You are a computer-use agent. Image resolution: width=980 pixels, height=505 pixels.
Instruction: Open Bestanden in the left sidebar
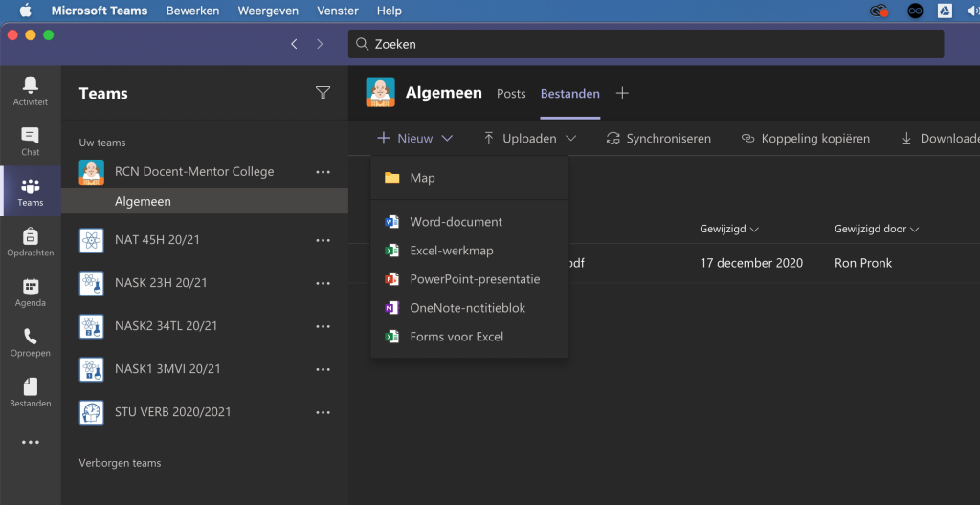click(30, 391)
